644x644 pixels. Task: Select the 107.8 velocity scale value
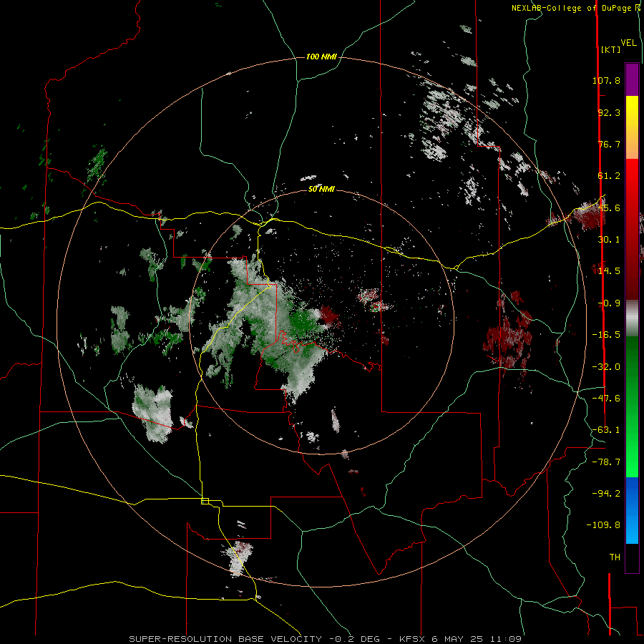[606, 80]
